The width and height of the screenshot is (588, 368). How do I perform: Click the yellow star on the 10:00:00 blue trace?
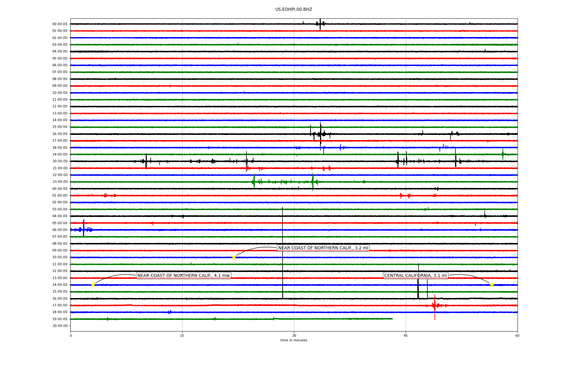pos(234,257)
